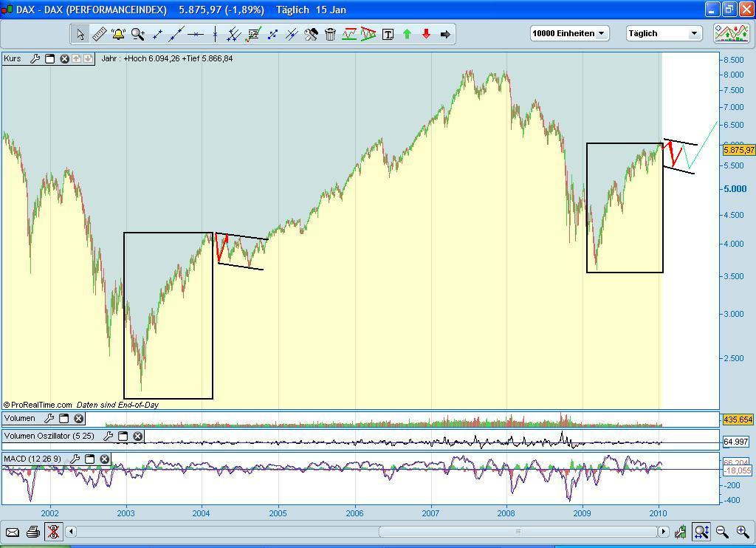
Task: Click the trash icon to delete drawings
Action: click(x=329, y=34)
